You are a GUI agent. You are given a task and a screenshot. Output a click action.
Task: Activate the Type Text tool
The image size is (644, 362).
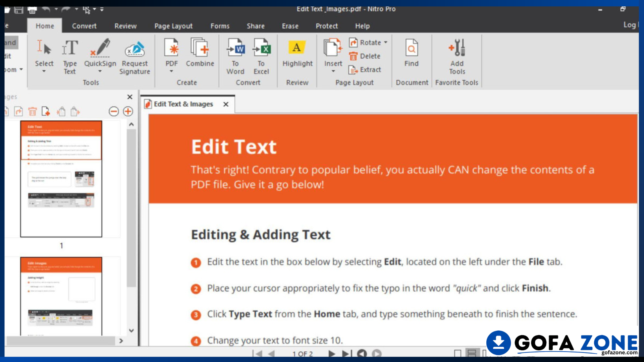coord(70,56)
